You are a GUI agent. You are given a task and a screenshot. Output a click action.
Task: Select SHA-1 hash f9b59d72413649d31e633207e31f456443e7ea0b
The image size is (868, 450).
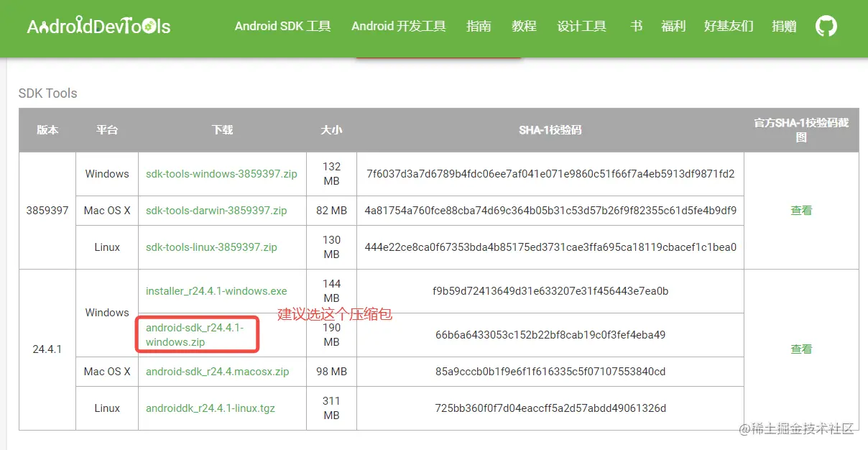coord(550,291)
